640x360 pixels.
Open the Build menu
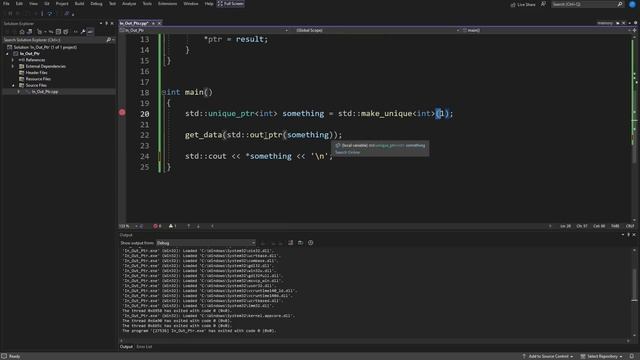point(80,4)
